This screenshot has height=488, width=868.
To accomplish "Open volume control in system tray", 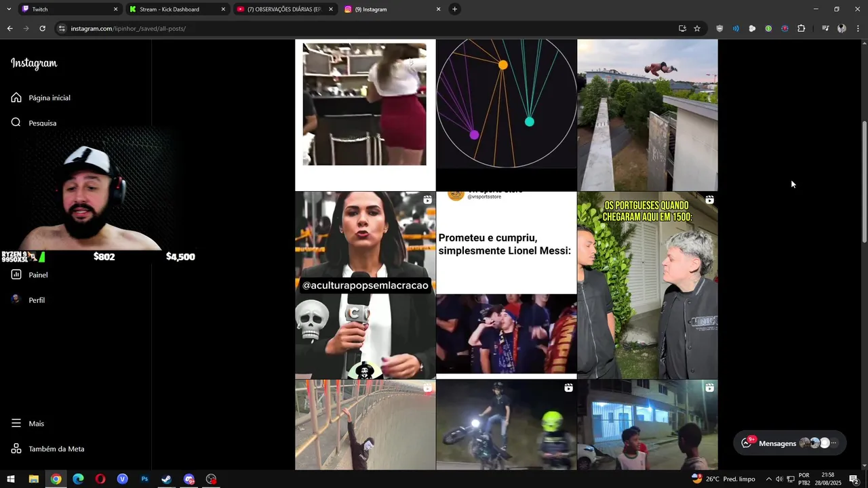I will pos(779,479).
